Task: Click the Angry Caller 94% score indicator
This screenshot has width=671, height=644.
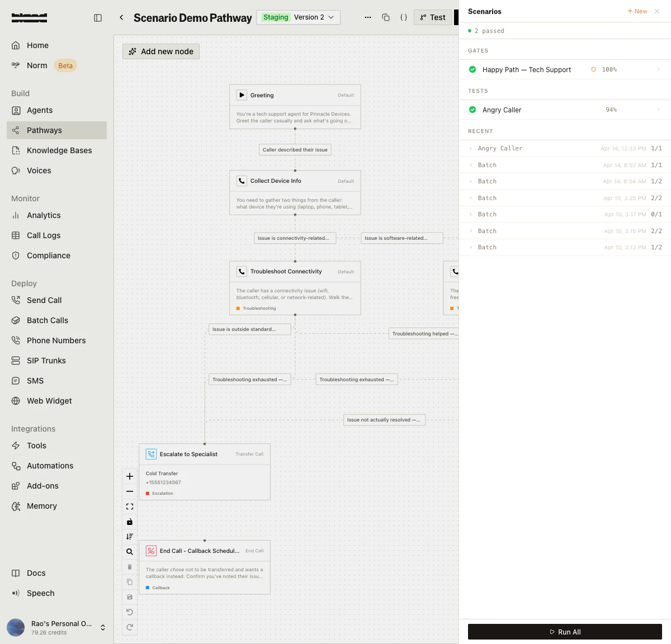Action: (611, 110)
